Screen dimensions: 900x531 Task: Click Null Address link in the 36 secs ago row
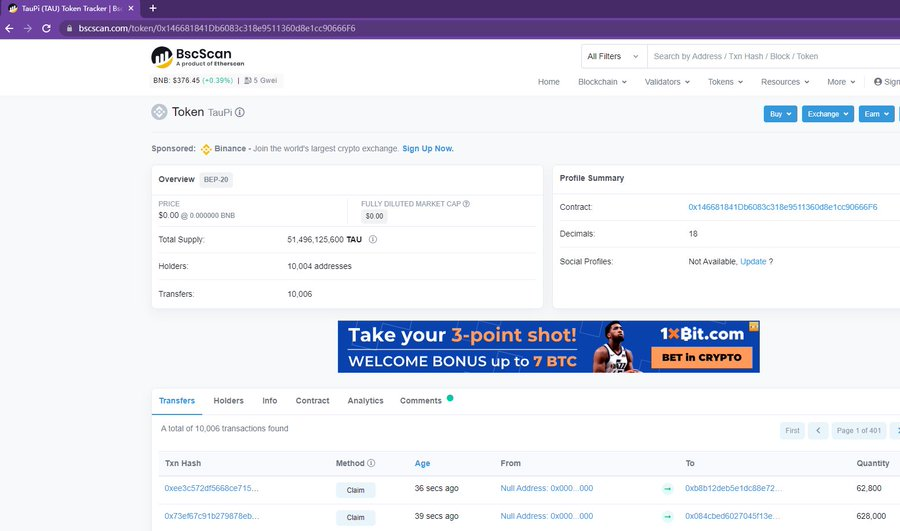point(546,489)
